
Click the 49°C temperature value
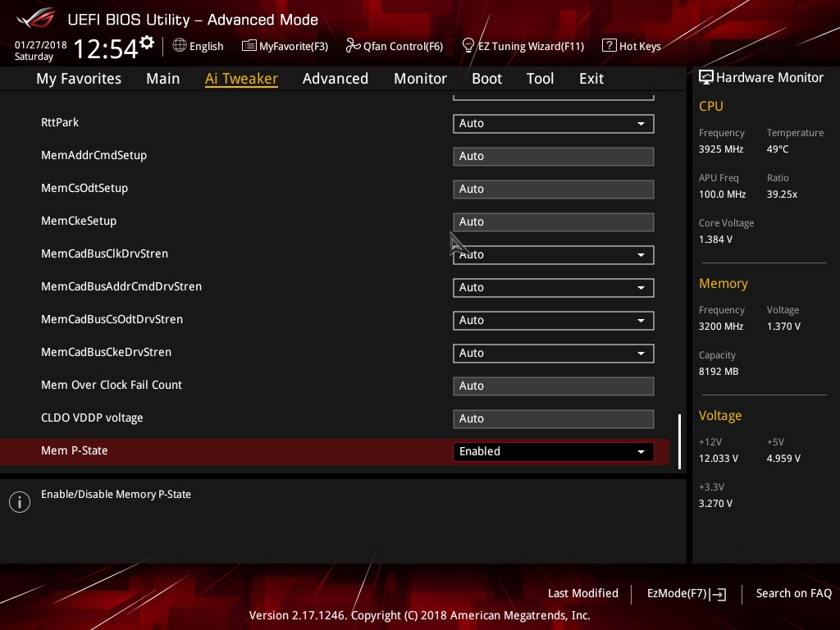pos(778,149)
